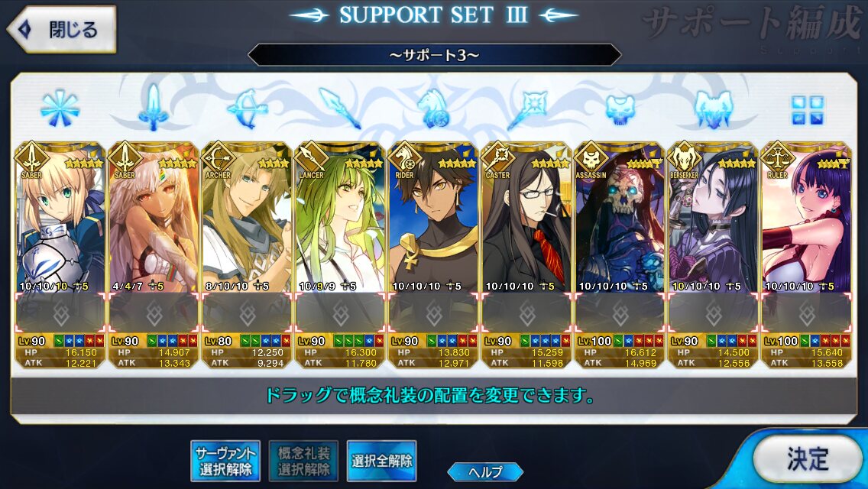Image resolution: width=868 pixels, height=489 pixels.
Task: Select the Assassin class skull icon
Action: (x=620, y=109)
